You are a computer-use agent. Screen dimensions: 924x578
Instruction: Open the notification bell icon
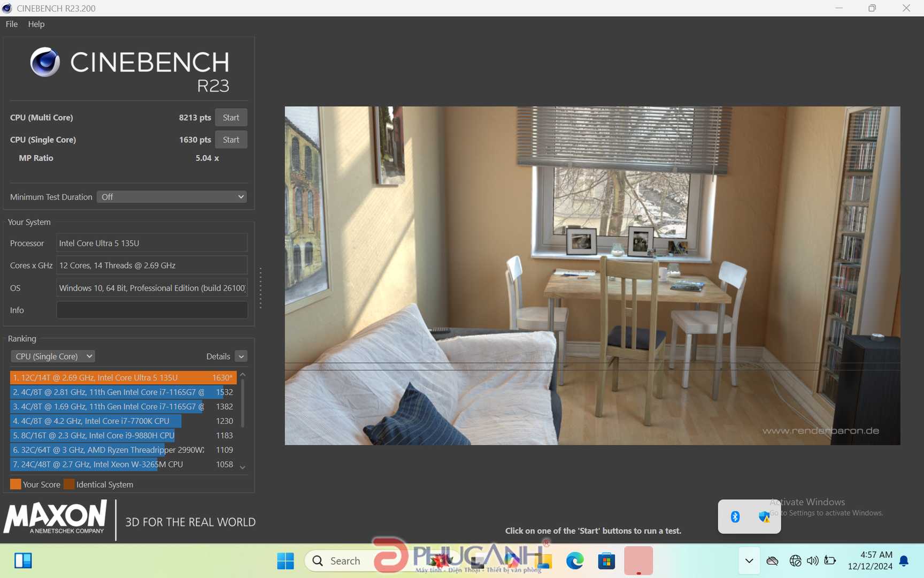pyautogui.click(x=904, y=561)
